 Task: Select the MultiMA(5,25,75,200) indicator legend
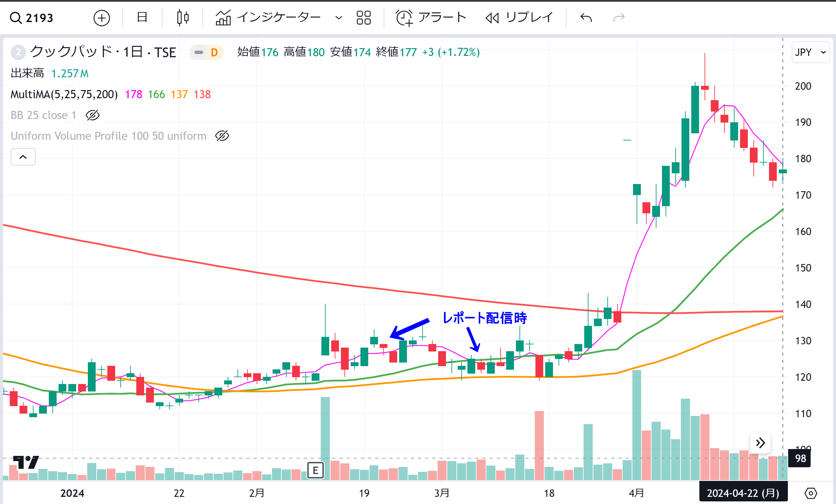click(64, 94)
